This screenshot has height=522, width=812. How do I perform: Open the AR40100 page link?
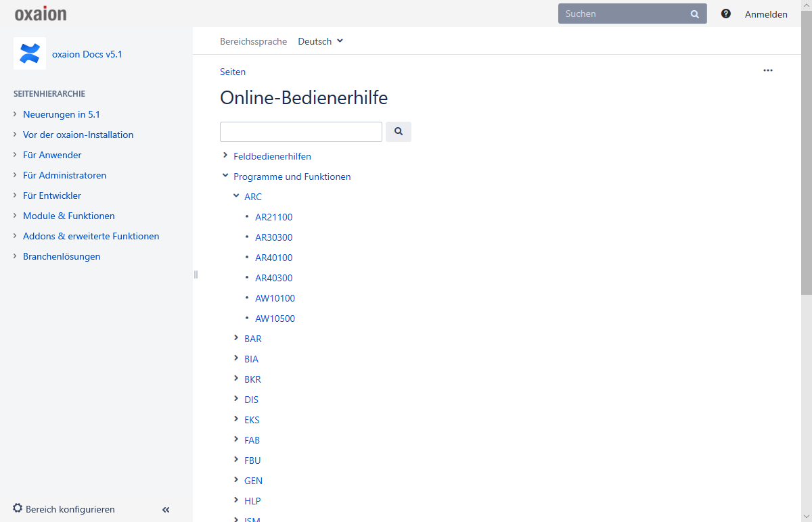(x=273, y=258)
